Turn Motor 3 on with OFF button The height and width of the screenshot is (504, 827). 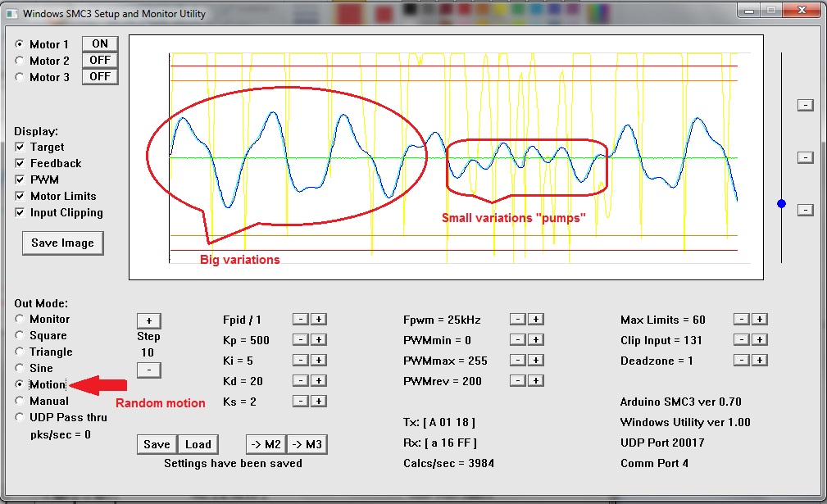click(x=100, y=77)
